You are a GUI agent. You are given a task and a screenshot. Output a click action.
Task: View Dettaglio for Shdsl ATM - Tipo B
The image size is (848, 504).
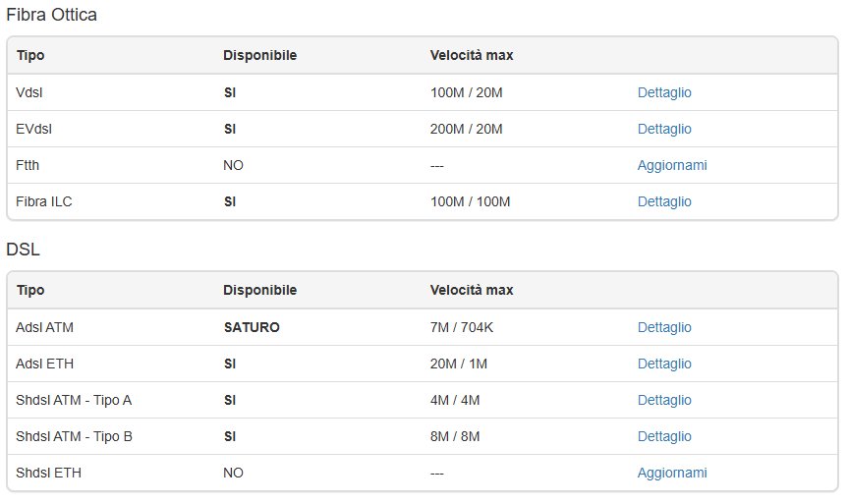click(664, 436)
